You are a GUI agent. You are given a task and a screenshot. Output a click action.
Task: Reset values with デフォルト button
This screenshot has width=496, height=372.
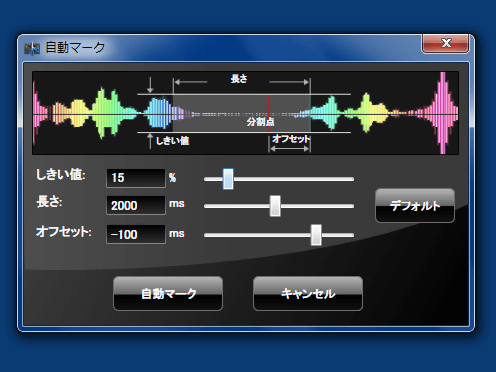click(415, 206)
